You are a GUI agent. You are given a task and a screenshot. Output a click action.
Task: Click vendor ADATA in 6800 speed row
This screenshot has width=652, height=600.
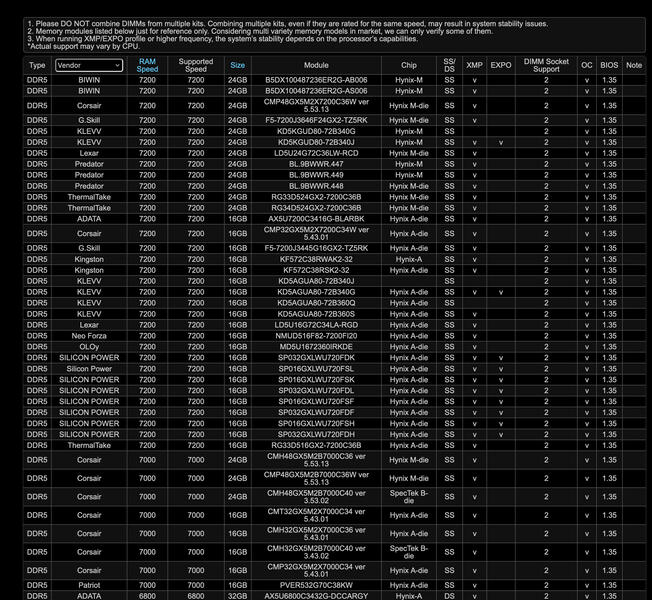click(x=89, y=596)
